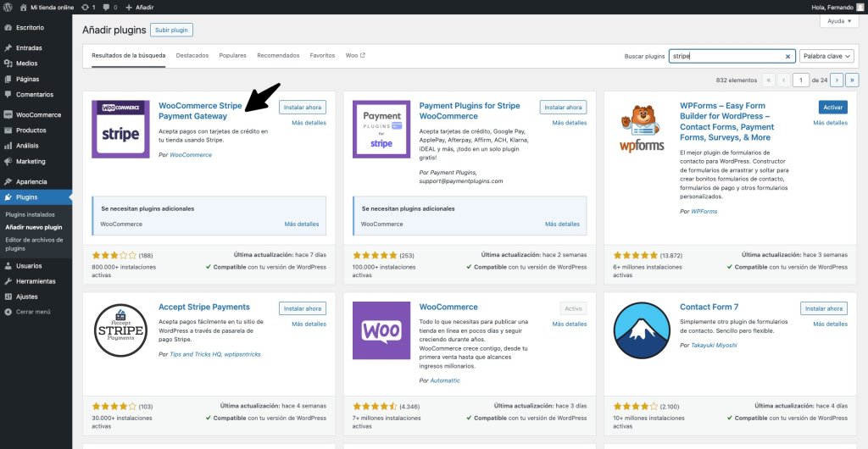Switch to the Destacados tab
Image resolution: width=868 pixels, height=449 pixels.
(x=192, y=55)
